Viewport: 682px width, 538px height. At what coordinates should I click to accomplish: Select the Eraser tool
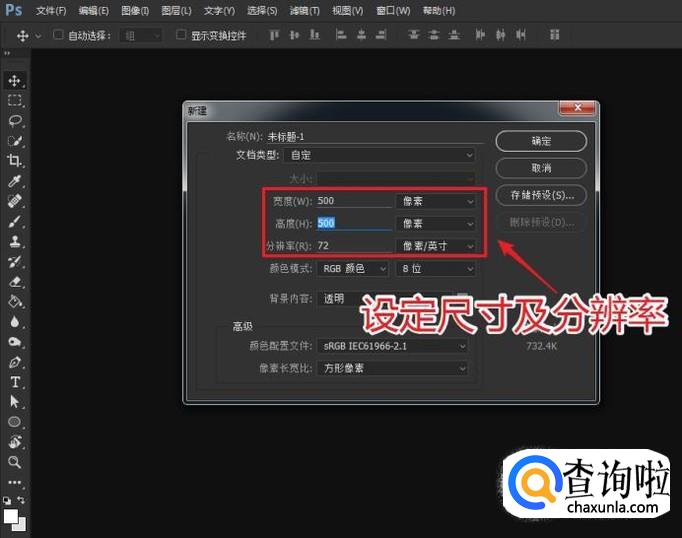click(x=14, y=282)
